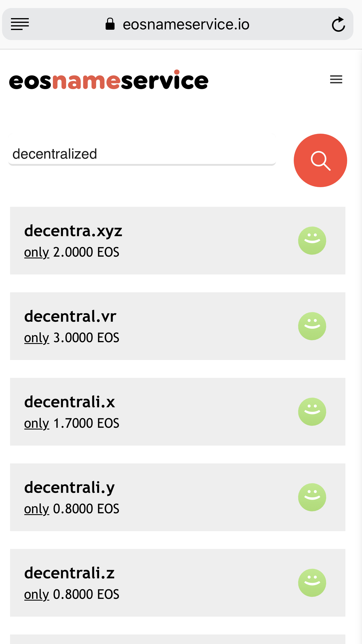Click smiley icon for decentrali.z
The width and height of the screenshot is (362, 644).
312,583
